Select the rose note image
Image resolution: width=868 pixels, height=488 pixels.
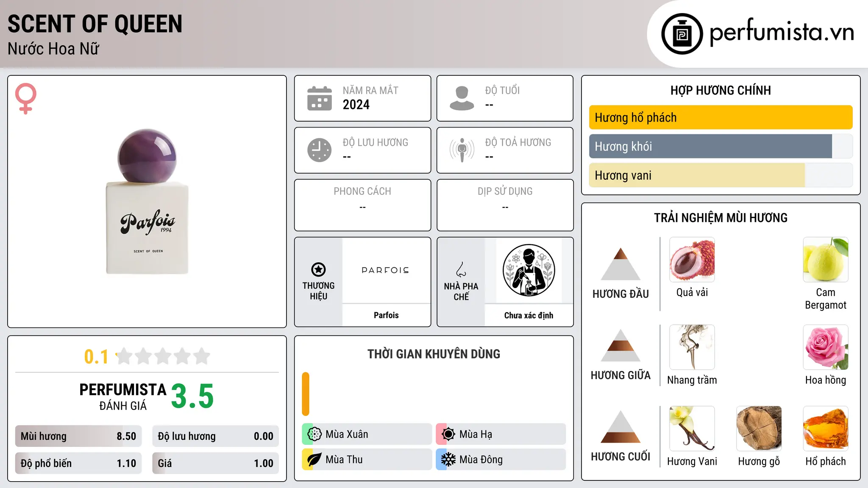click(826, 347)
